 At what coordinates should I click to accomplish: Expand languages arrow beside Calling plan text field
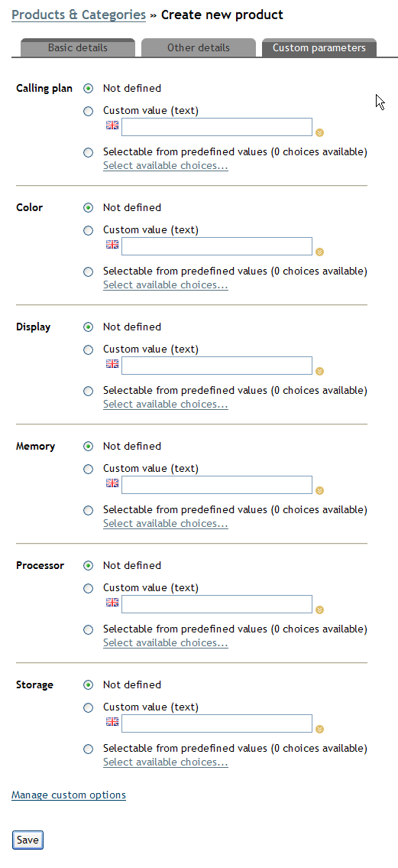coord(320,133)
